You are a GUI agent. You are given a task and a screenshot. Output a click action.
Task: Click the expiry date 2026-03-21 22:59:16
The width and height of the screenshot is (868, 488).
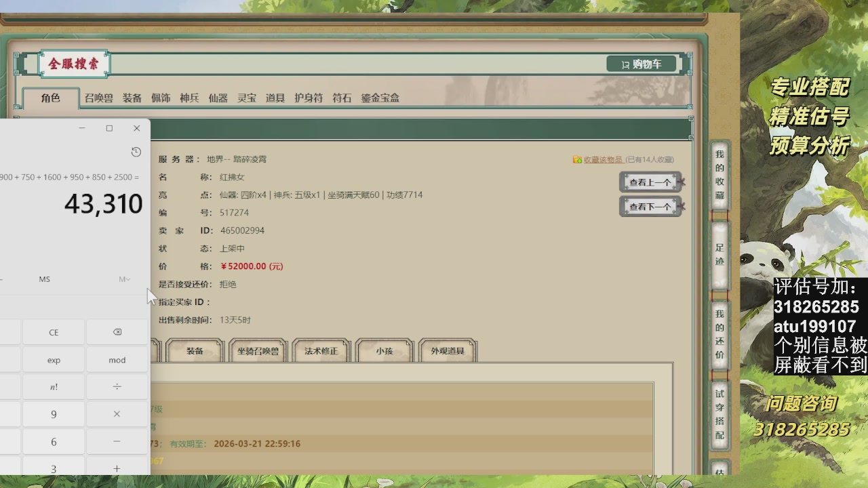click(x=257, y=444)
